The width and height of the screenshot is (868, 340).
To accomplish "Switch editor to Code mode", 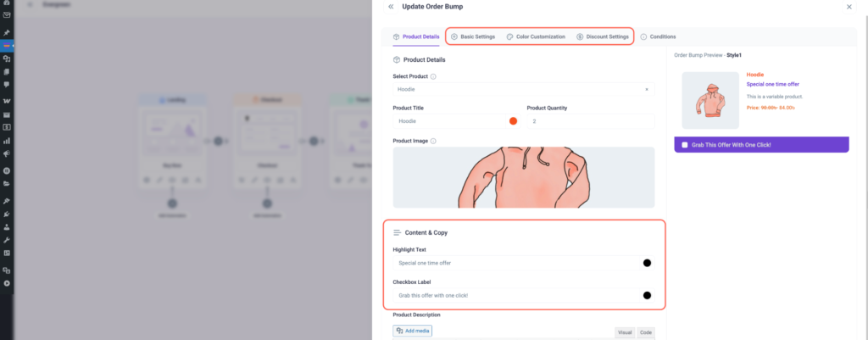I will tap(646, 333).
